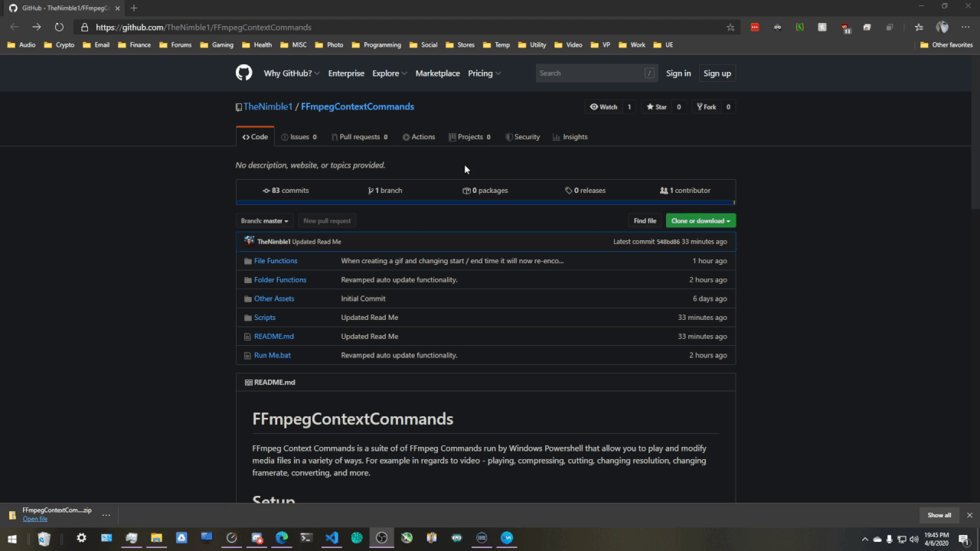
Task: Click the browser refresh icon
Action: coord(59,27)
